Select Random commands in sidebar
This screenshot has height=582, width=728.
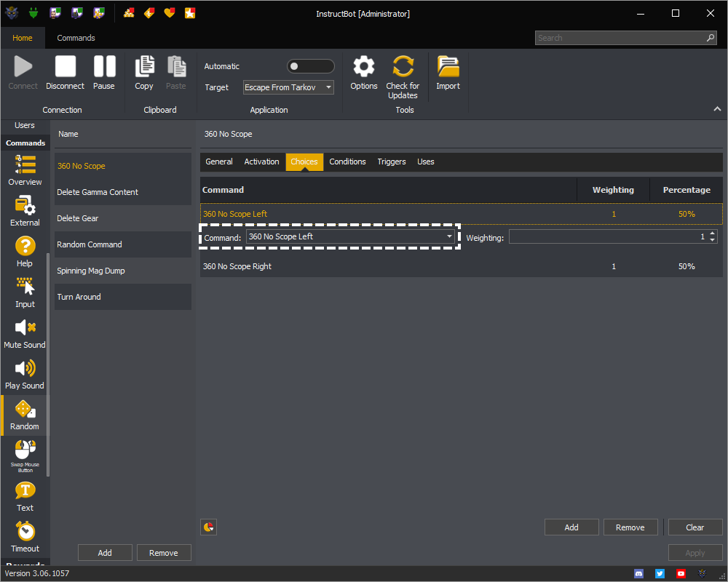coord(25,415)
